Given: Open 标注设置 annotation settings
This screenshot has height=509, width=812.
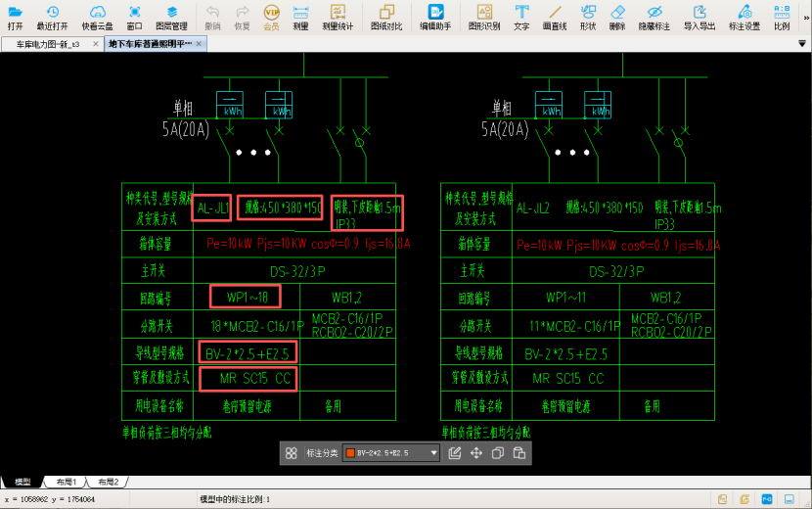Looking at the screenshot, I should coord(744,17).
